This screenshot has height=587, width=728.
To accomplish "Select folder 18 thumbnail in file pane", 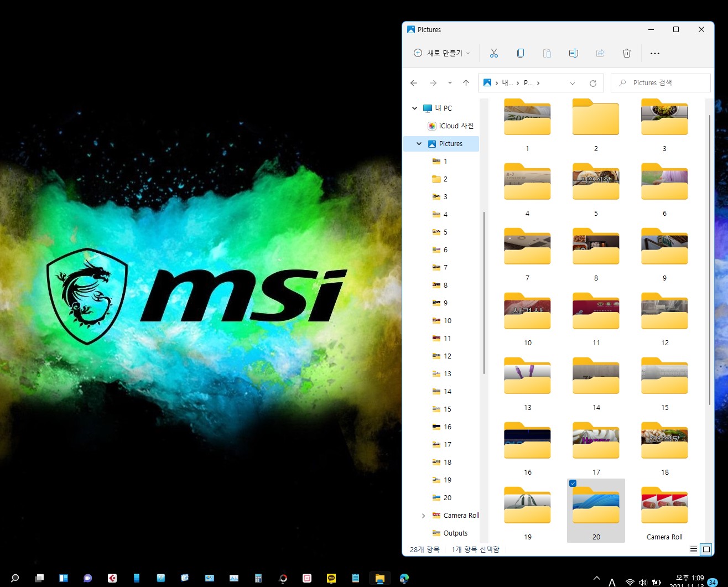I will tap(664, 441).
